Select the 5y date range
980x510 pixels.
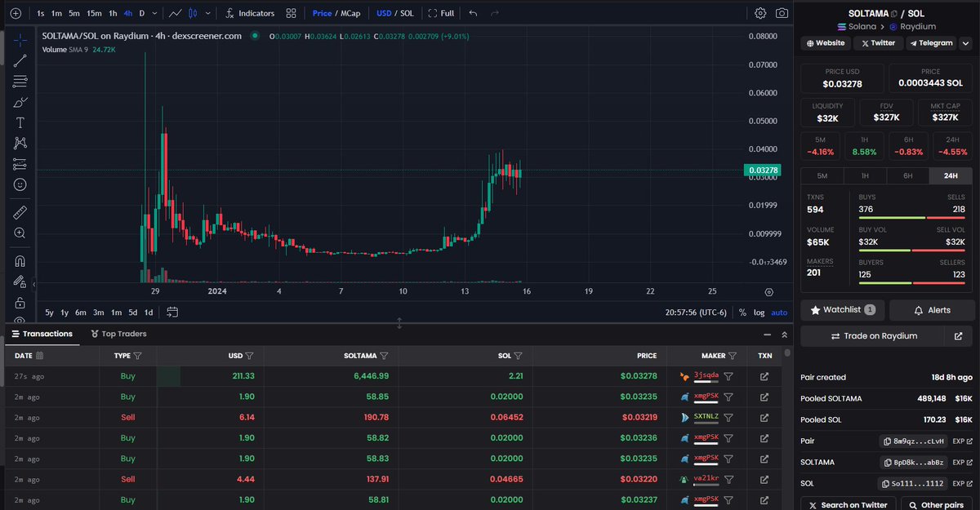[49, 312]
